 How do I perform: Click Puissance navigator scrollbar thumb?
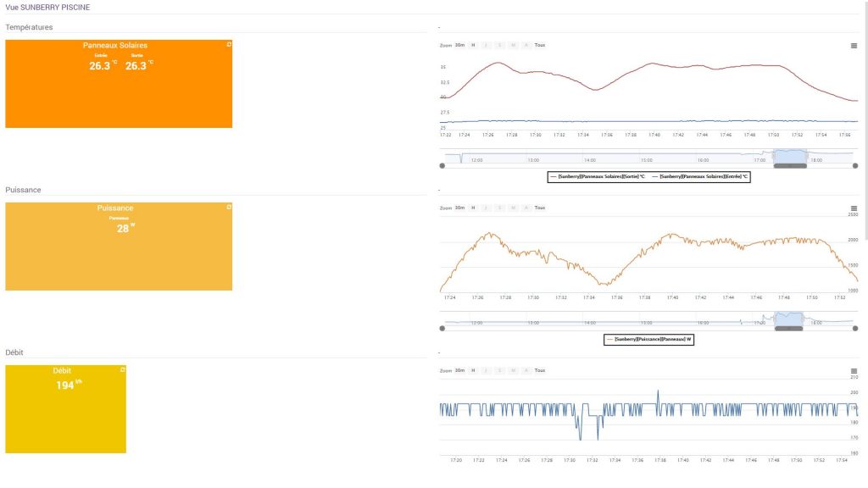coord(789,329)
